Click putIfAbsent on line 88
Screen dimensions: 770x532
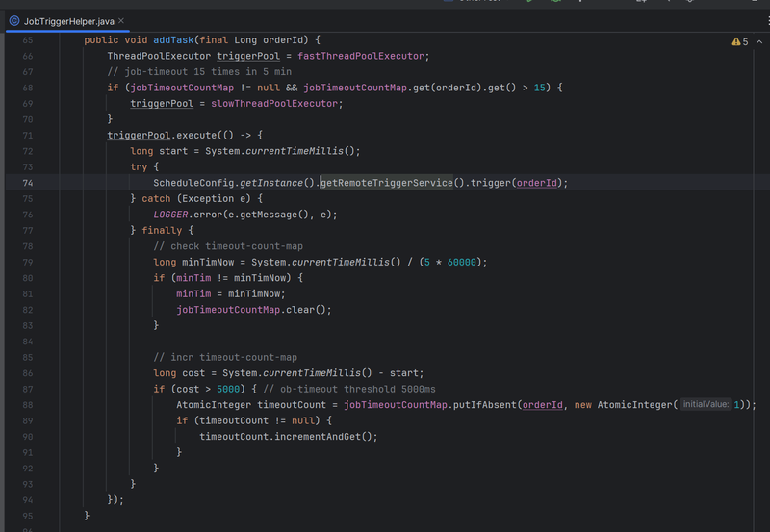(x=485, y=405)
